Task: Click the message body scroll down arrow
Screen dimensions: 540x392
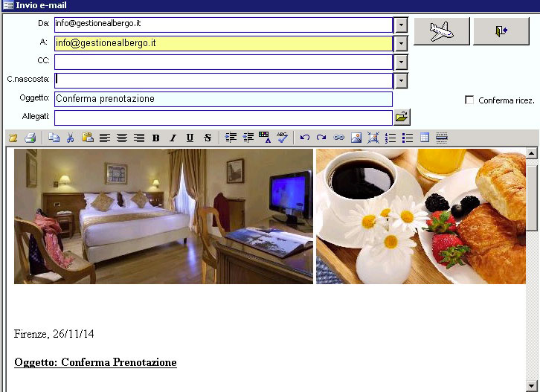Action: (531, 386)
